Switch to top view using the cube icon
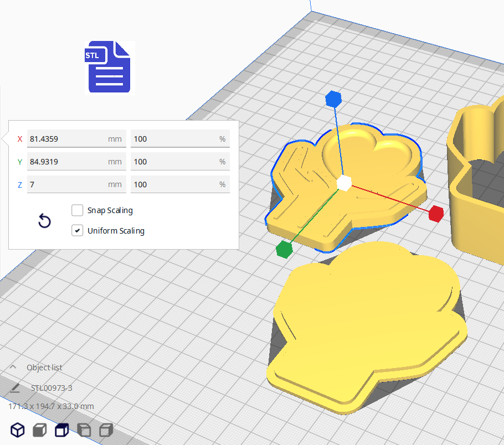Screen dimensions: 504x445 coord(61,430)
